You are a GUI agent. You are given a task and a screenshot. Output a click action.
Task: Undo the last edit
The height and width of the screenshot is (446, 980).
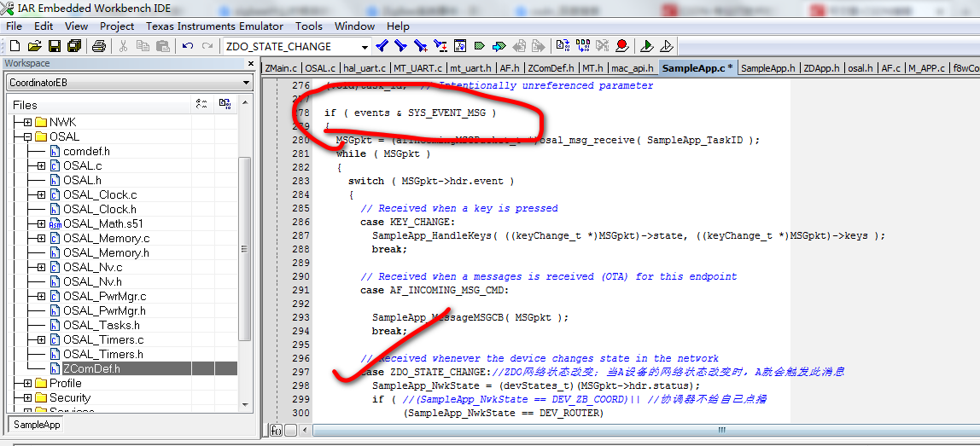pyautogui.click(x=188, y=46)
